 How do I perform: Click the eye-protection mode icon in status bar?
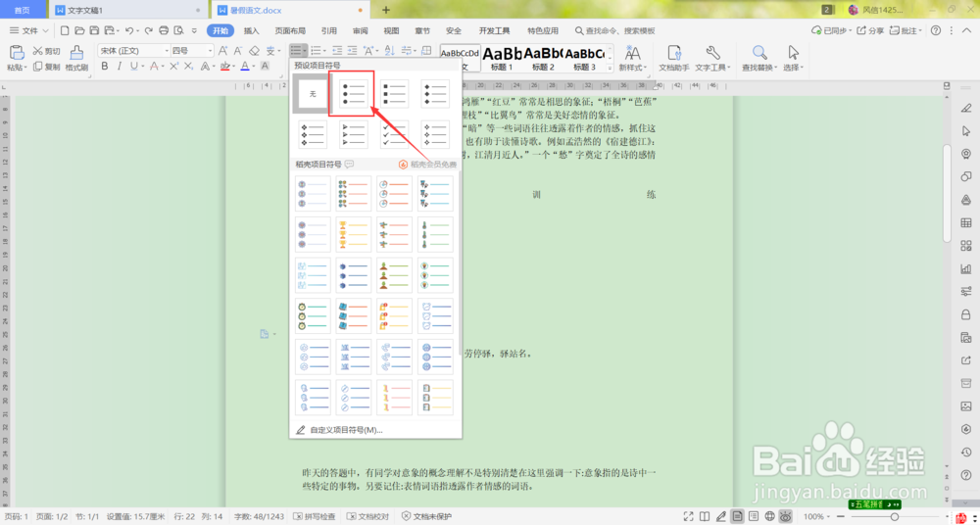pos(786,516)
